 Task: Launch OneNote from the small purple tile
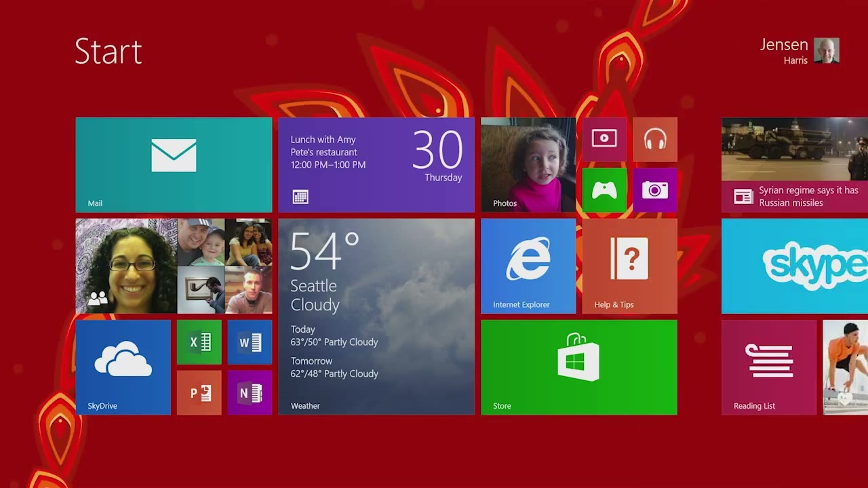[250, 392]
